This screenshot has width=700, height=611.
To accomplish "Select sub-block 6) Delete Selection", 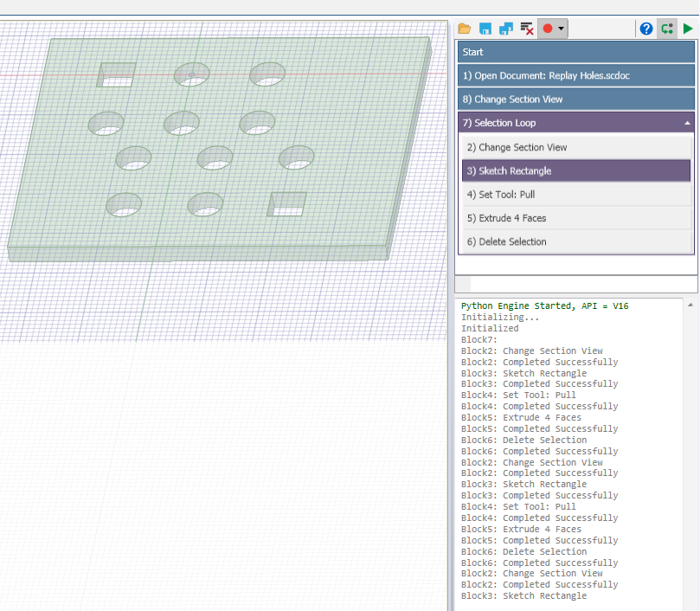I will (576, 242).
